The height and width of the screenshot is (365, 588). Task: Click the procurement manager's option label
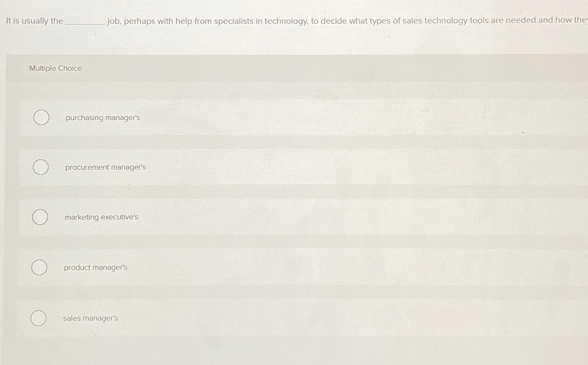pyautogui.click(x=106, y=167)
